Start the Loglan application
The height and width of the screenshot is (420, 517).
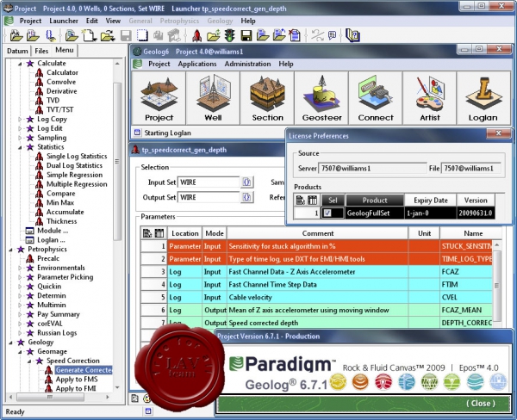coord(483,98)
